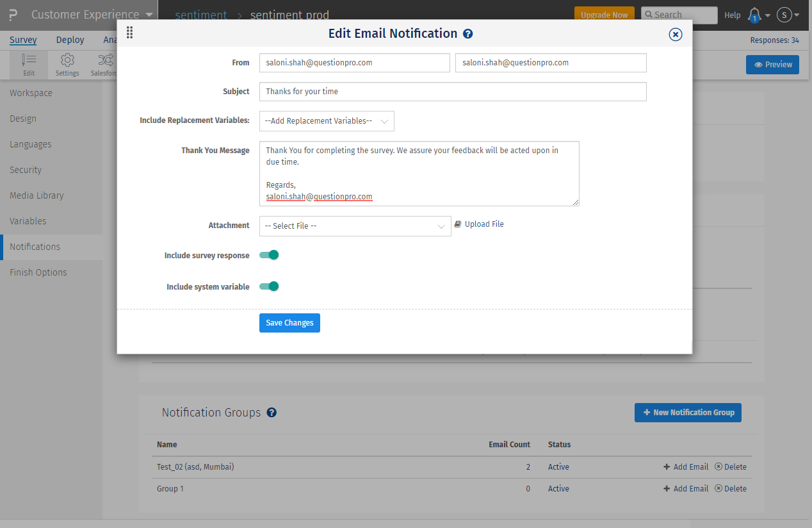Open help icon next to Notification Groups
Viewport: 812px width, 528px height.
272,413
